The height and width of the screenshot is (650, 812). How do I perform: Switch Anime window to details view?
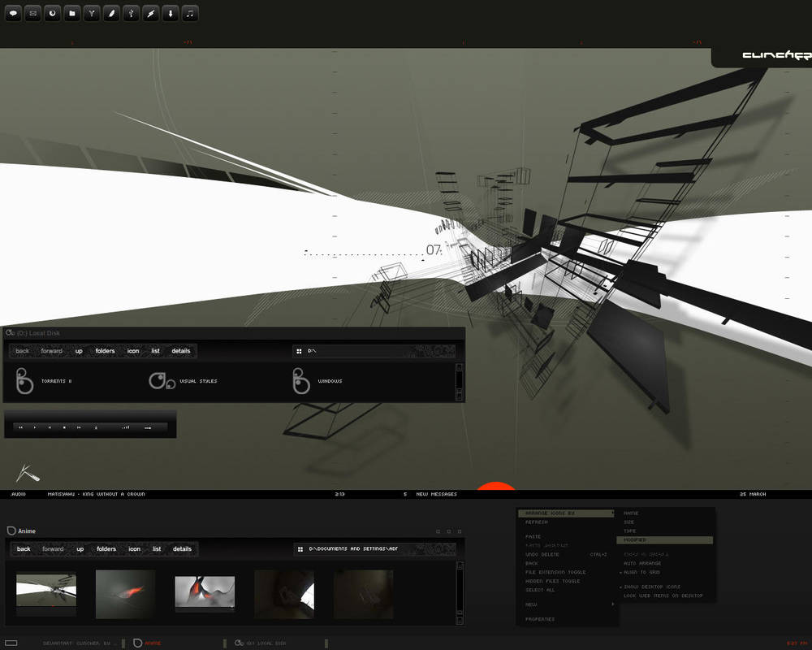click(x=182, y=549)
